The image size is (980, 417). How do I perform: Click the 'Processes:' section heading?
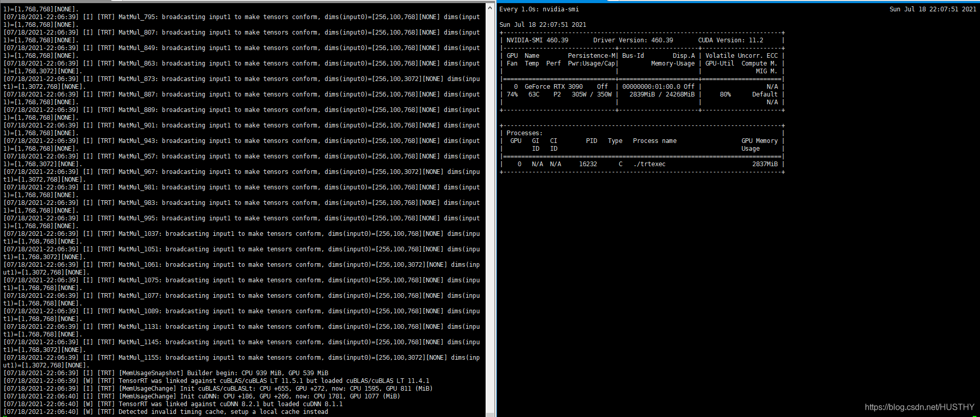point(524,133)
